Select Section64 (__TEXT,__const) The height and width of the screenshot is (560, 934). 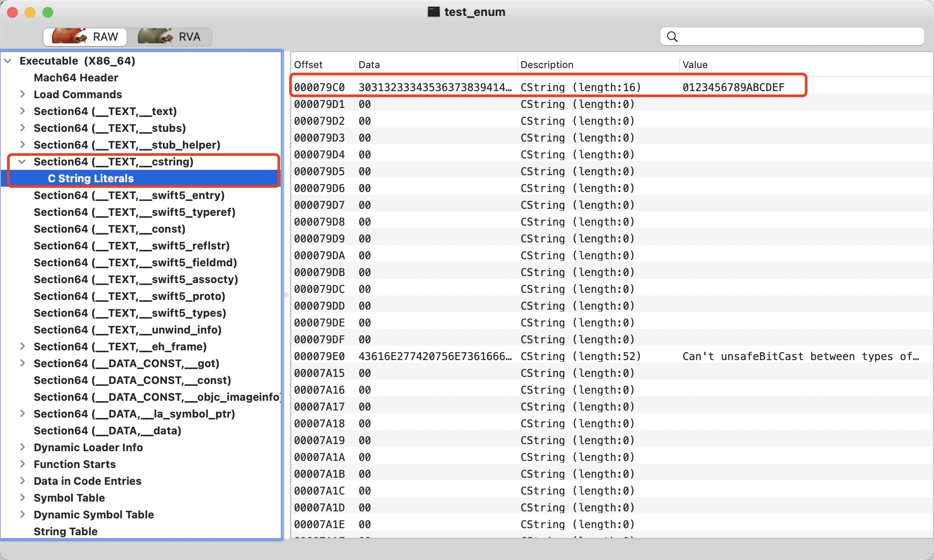pos(109,229)
